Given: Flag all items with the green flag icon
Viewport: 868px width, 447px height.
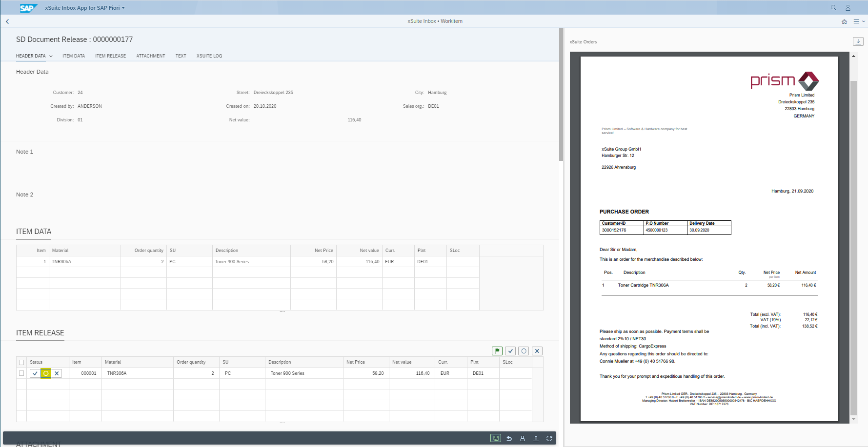Looking at the screenshot, I should pyautogui.click(x=497, y=351).
